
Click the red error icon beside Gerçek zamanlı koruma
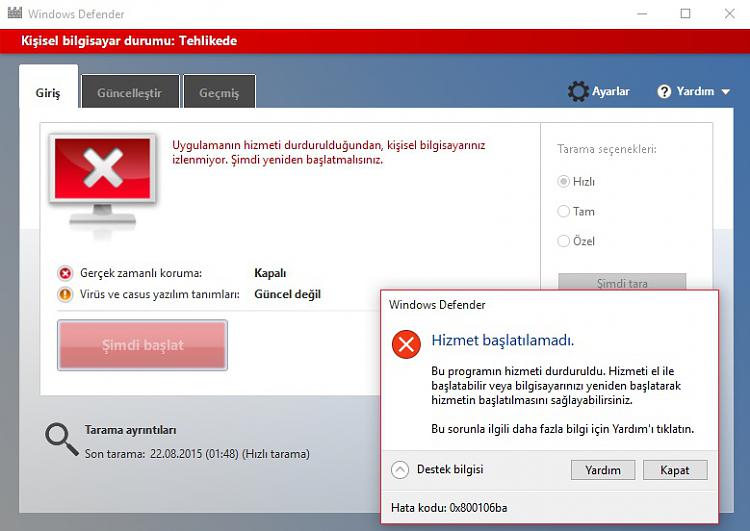pyautogui.click(x=65, y=273)
